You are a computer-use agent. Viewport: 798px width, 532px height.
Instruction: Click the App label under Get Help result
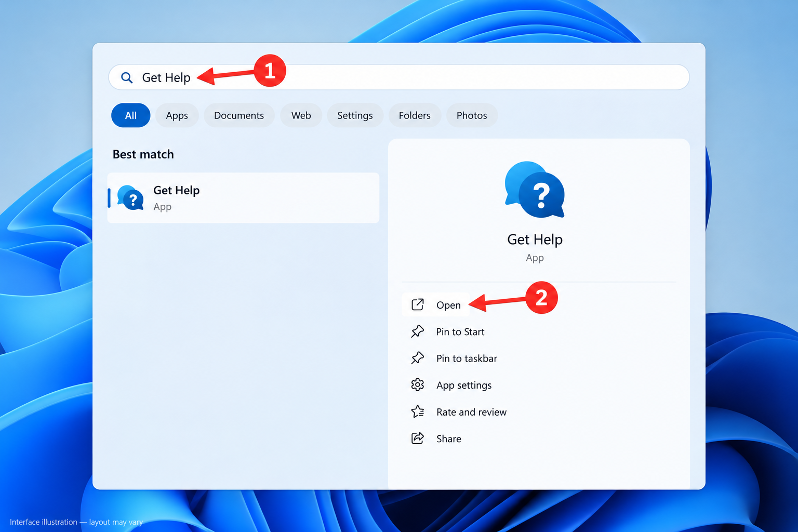162,207
